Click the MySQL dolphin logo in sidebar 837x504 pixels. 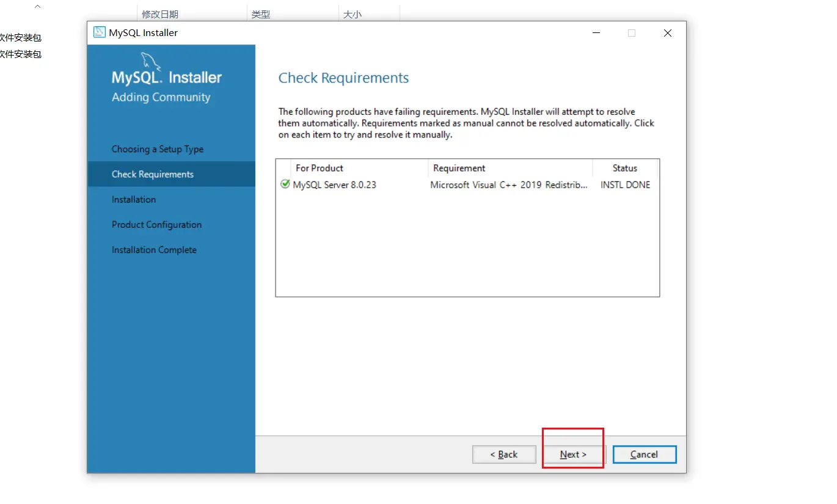[151, 62]
